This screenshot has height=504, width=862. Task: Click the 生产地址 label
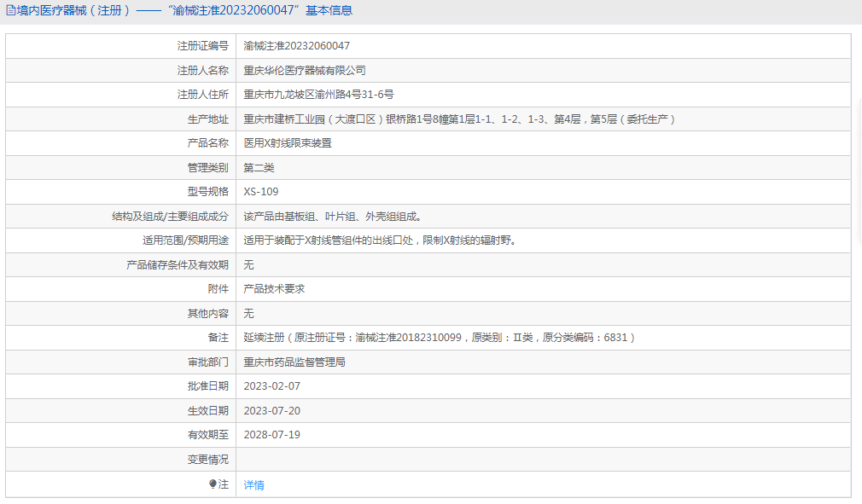[207, 119]
